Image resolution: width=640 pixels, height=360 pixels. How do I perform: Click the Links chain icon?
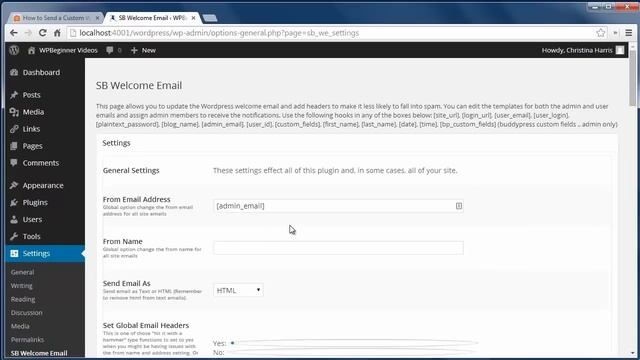coord(14,129)
